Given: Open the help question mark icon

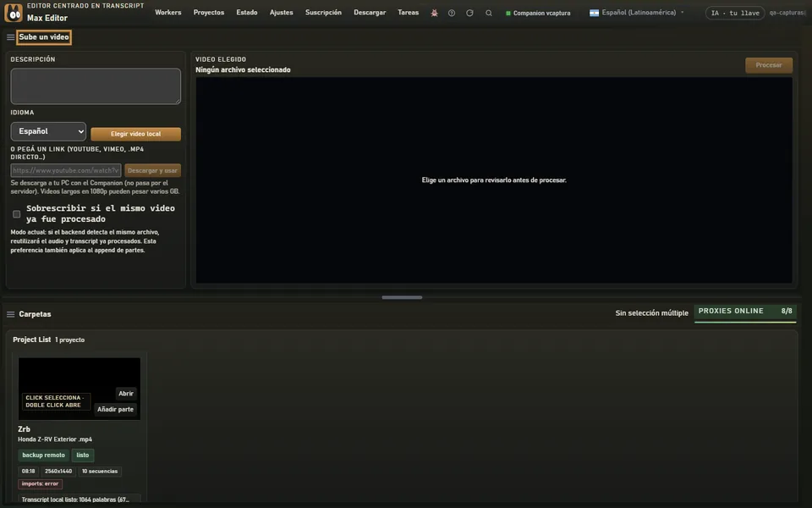Looking at the screenshot, I should tap(452, 13).
